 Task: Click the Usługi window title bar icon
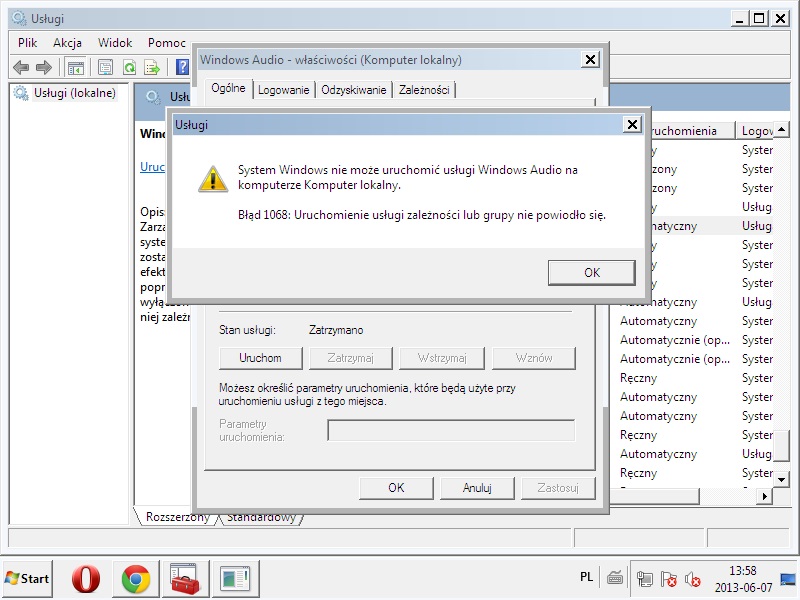[19, 19]
